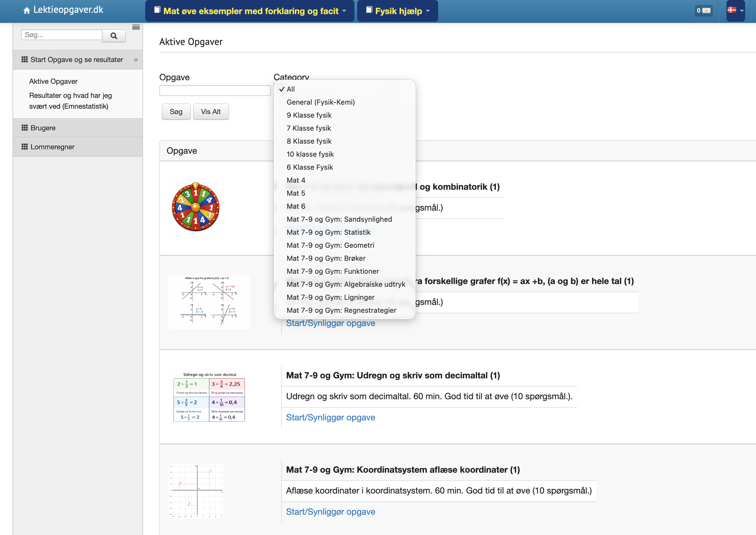Click the magnifier search button in sidebar
756x535 pixels.
[114, 36]
